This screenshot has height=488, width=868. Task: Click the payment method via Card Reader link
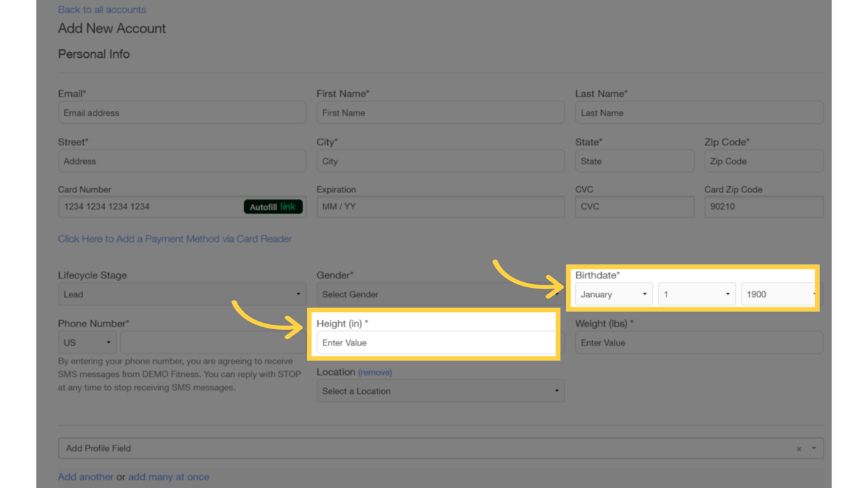pos(174,238)
